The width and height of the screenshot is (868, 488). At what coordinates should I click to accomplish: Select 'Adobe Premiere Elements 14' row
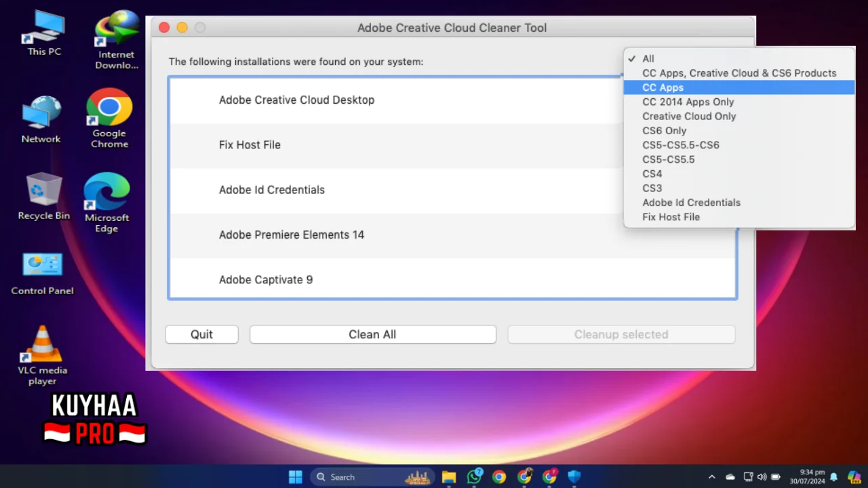[x=452, y=235]
